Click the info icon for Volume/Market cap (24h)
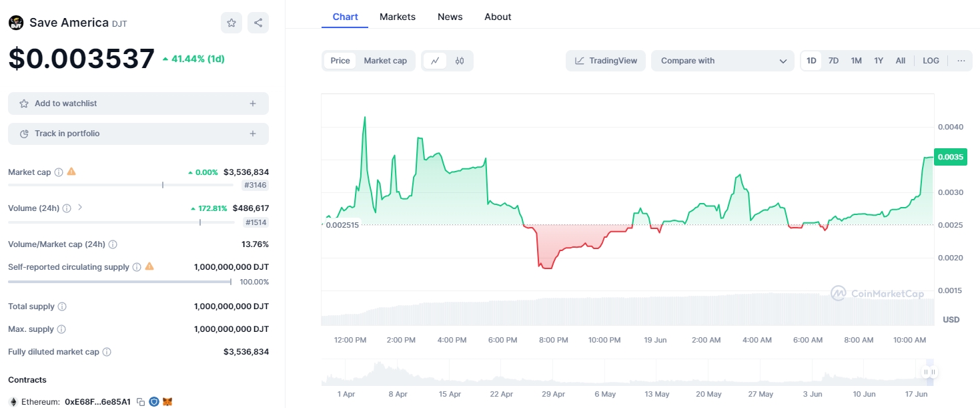980x408 pixels. tap(113, 244)
